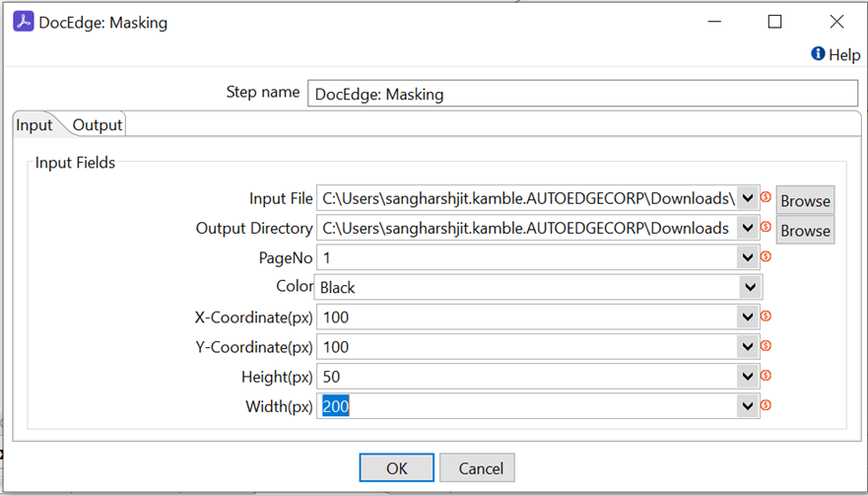
Task: Click variable icon next to Output Directory
Action: (x=766, y=227)
